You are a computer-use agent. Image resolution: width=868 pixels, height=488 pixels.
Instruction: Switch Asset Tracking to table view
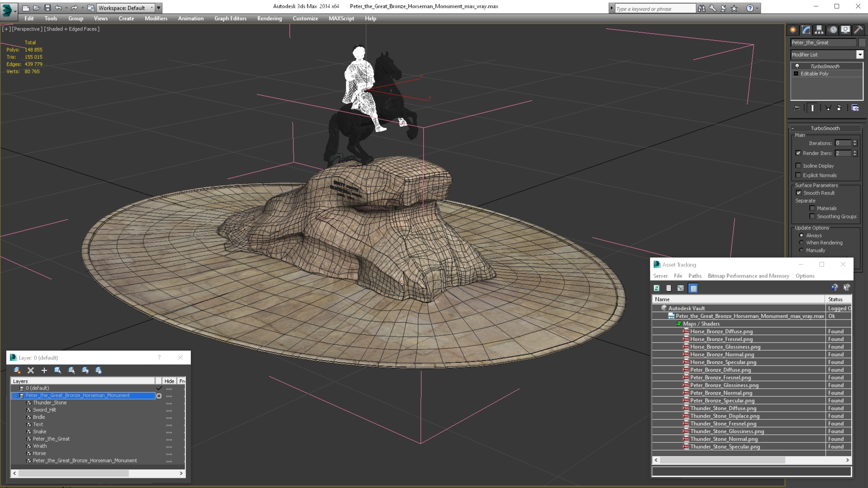pyautogui.click(x=693, y=288)
